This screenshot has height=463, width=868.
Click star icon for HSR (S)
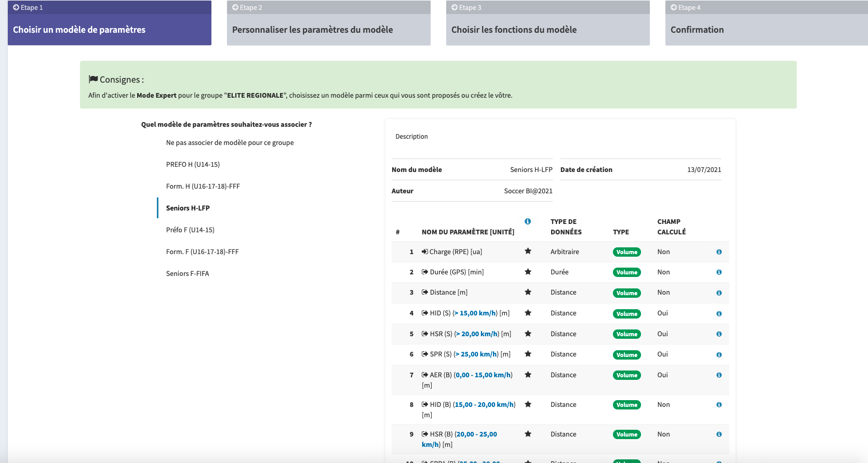(x=528, y=334)
